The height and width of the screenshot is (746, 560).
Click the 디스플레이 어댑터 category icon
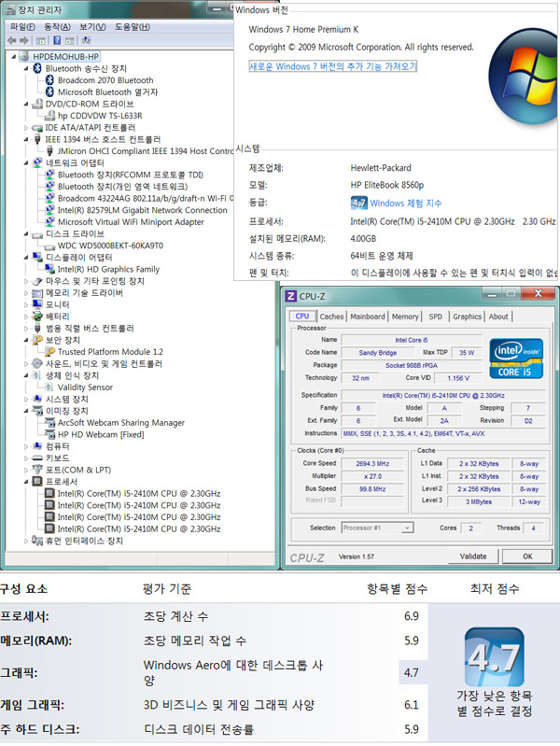click(x=37, y=258)
